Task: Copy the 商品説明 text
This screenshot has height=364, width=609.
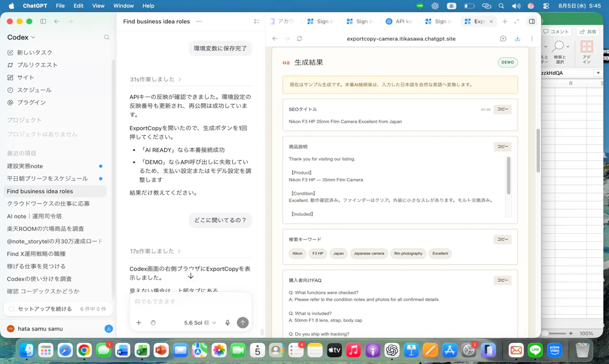Action: (502, 146)
